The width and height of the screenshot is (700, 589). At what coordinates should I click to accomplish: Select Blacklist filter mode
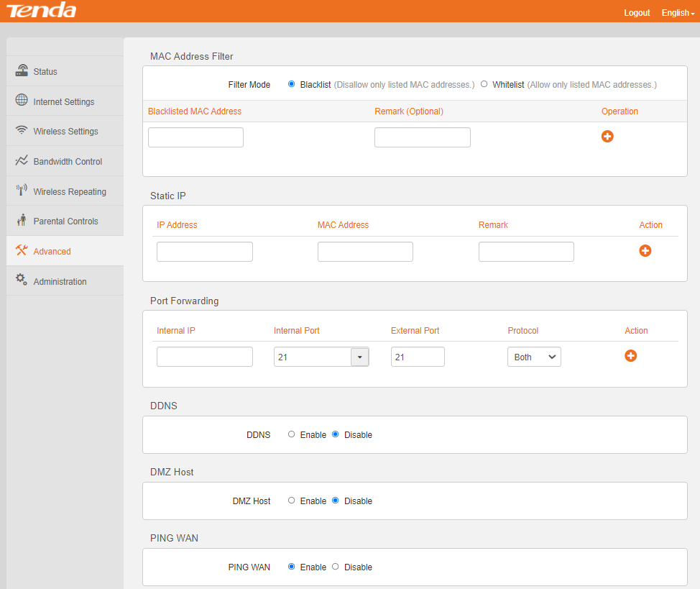[x=291, y=84]
